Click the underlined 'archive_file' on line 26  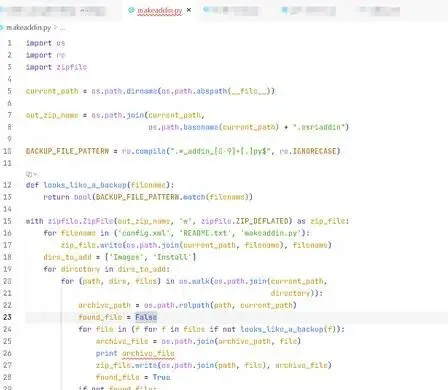click(x=148, y=353)
